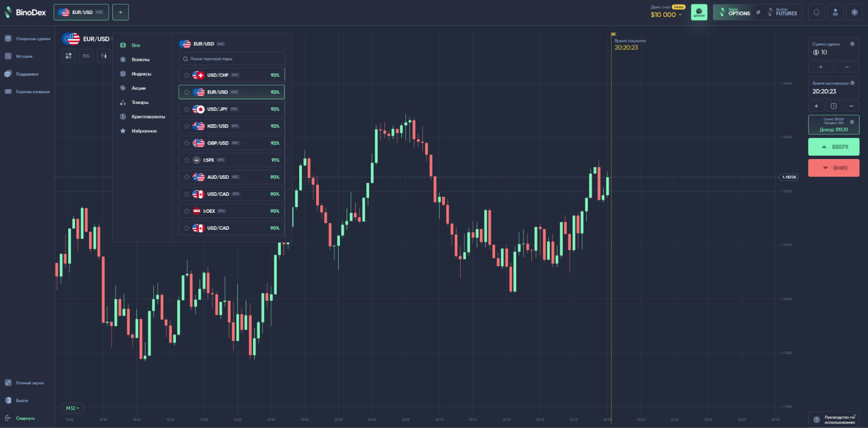This screenshot has height=428, width=868.
Task: Click the red ВНИЗ button
Action: [834, 168]
